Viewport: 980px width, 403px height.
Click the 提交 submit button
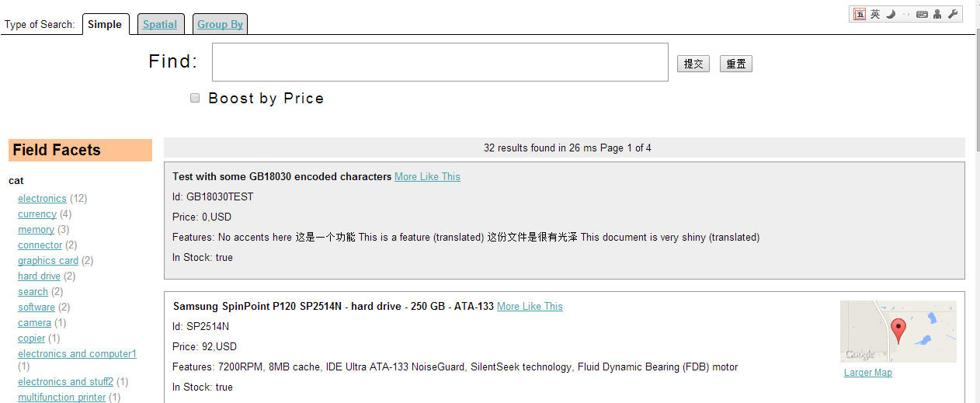[693, 64]
